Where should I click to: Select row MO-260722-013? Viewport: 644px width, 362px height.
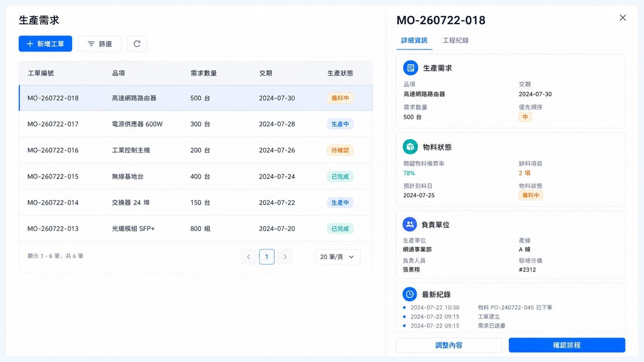(196, 229)
